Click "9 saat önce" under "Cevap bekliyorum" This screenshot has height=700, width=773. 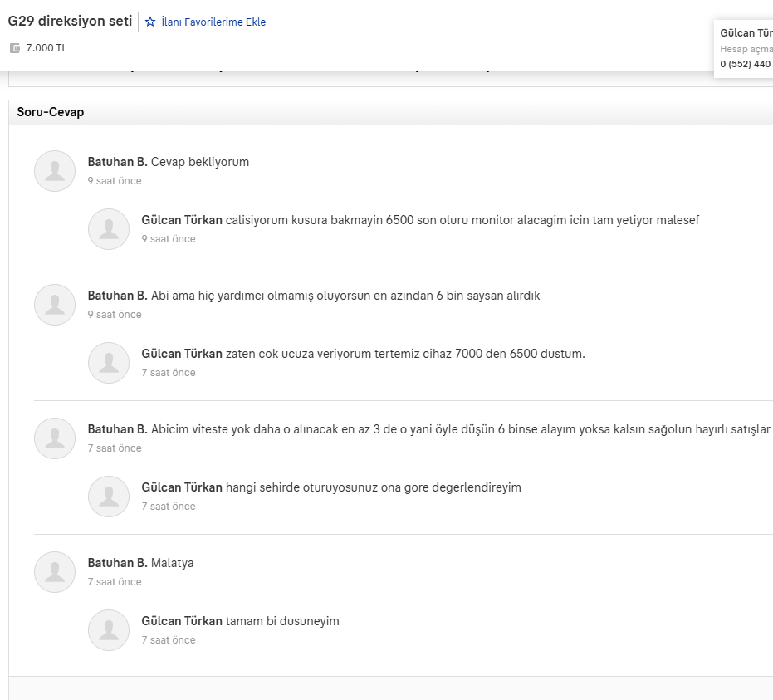point(115,181)
